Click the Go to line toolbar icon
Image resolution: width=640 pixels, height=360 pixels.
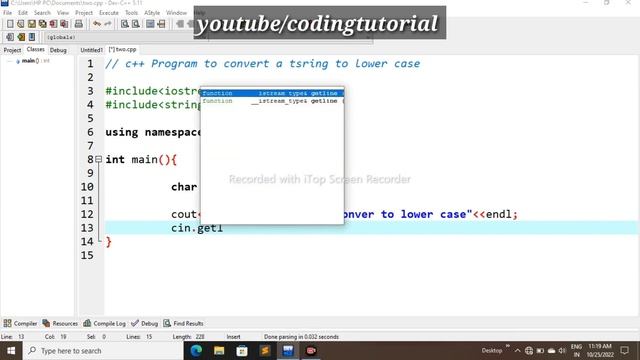click(161, 24)
